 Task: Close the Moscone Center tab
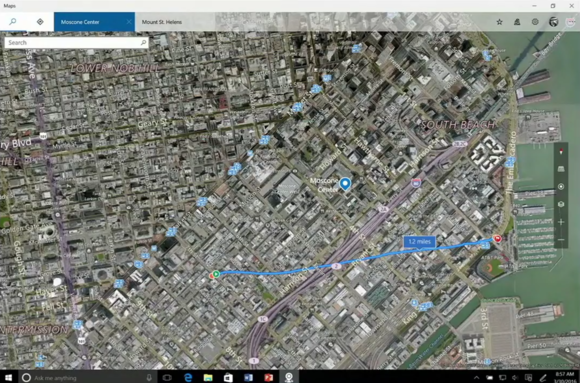point(129,22)
